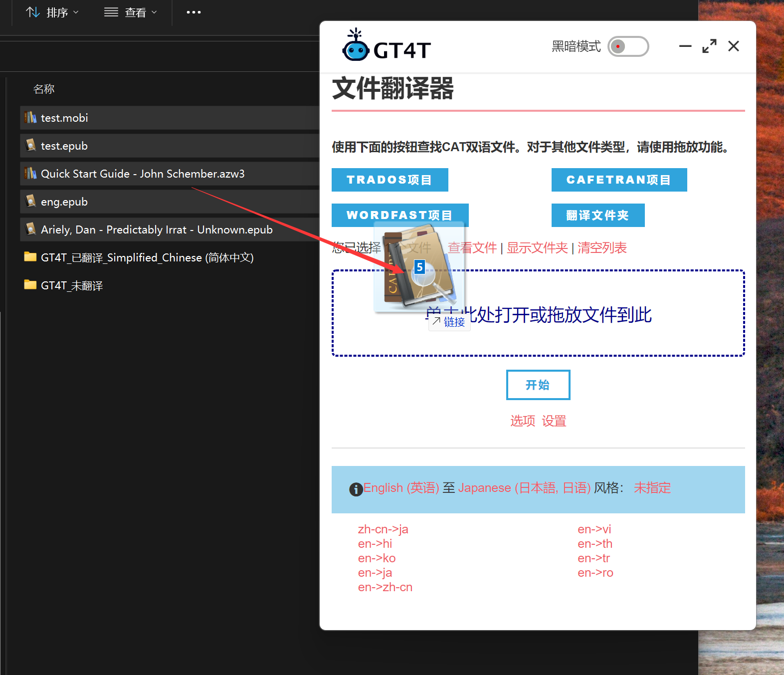
Task: Click the test.mobi file icon
Action: tap(30, 118)
